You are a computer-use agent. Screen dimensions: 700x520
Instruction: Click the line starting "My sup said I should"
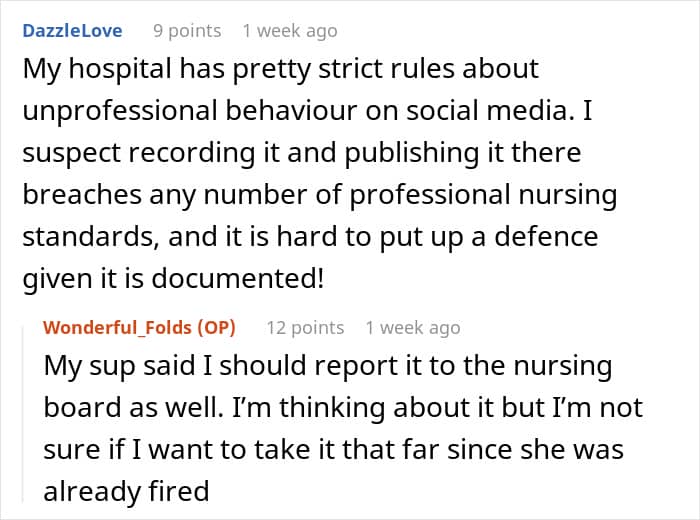[327, 366]
